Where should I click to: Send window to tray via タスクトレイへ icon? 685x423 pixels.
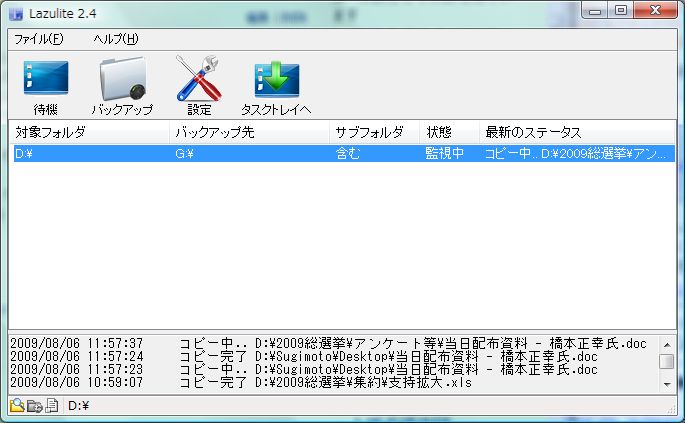[x=277, y=87]
